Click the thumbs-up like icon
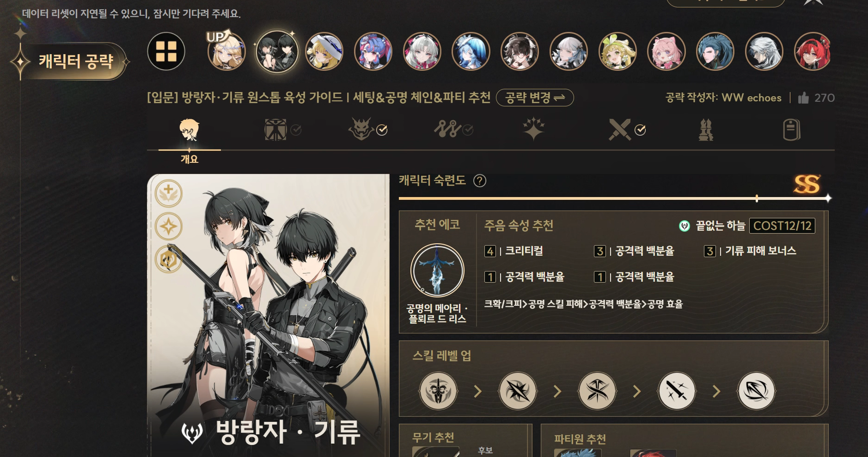This screenshot has height=457, width=868. pos(803,98)
